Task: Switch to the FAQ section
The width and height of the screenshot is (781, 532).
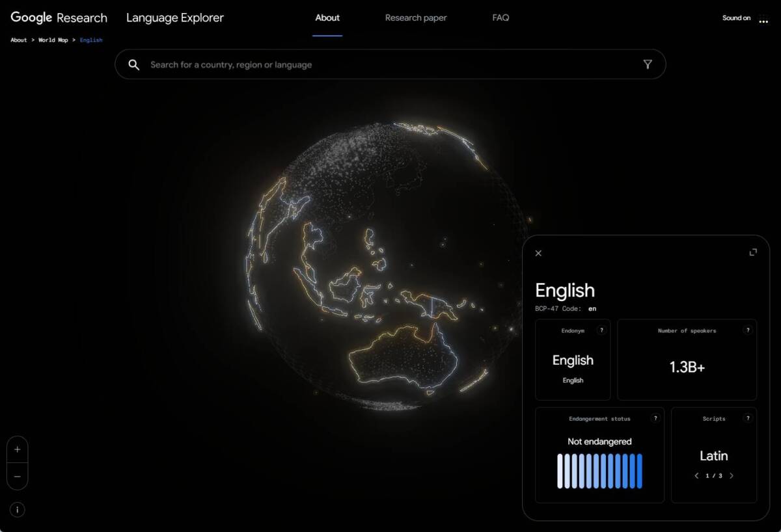Action: 500,18
